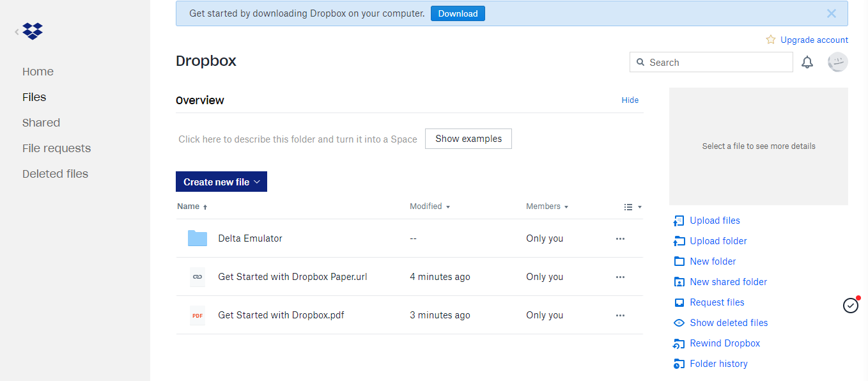Image resolution: width=868 pixels, height=381 pixels.
Task: Click the folder description placeholder text
Action: point(297,139)
